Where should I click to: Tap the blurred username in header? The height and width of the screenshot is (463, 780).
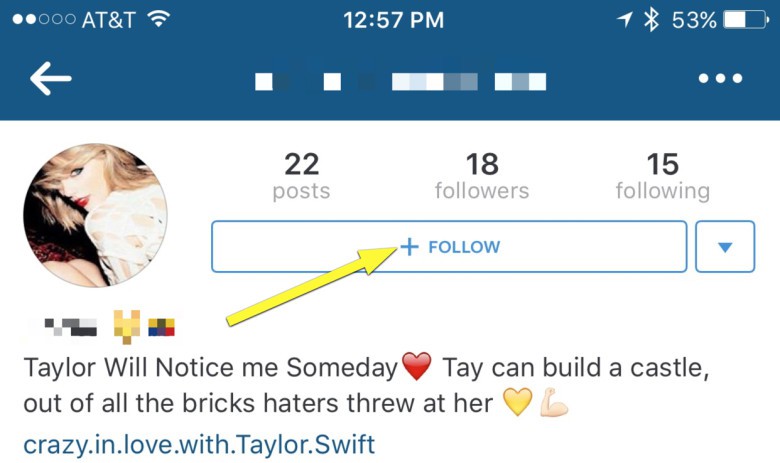(400, 82)
